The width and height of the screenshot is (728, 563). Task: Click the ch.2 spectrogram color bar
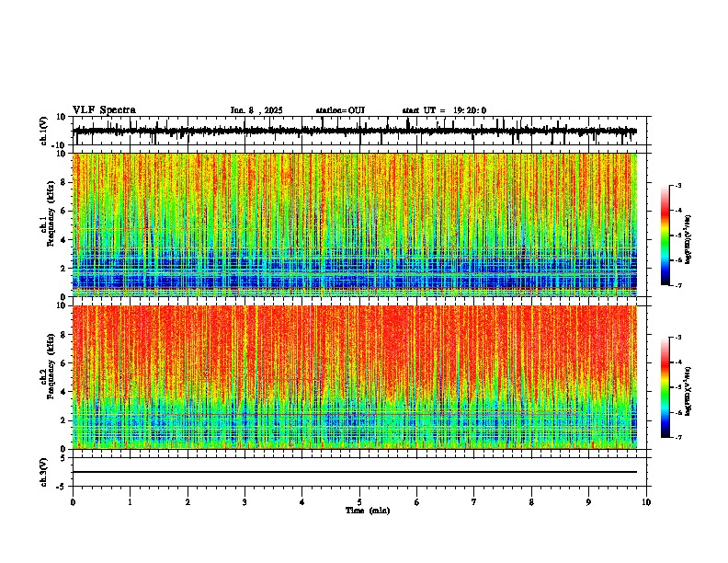(665, 387)
